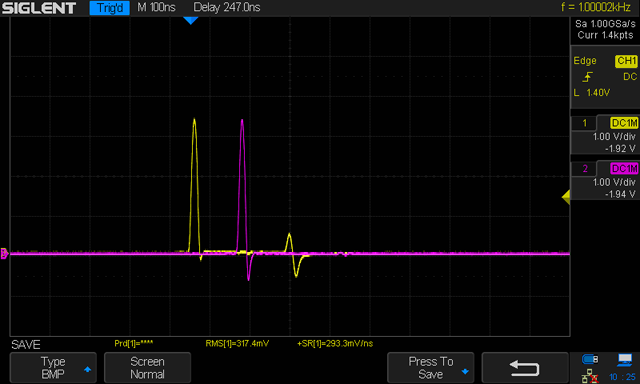
Task: Select the Delay 247.0ns readout
Action: [227, 7]
